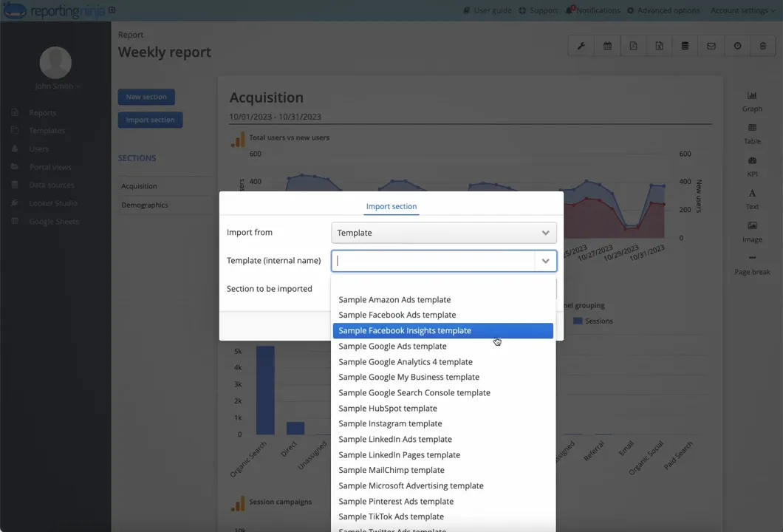Choose Sample Facebook Insights template
Screen dimensions: 783x532
coord(443,331)
